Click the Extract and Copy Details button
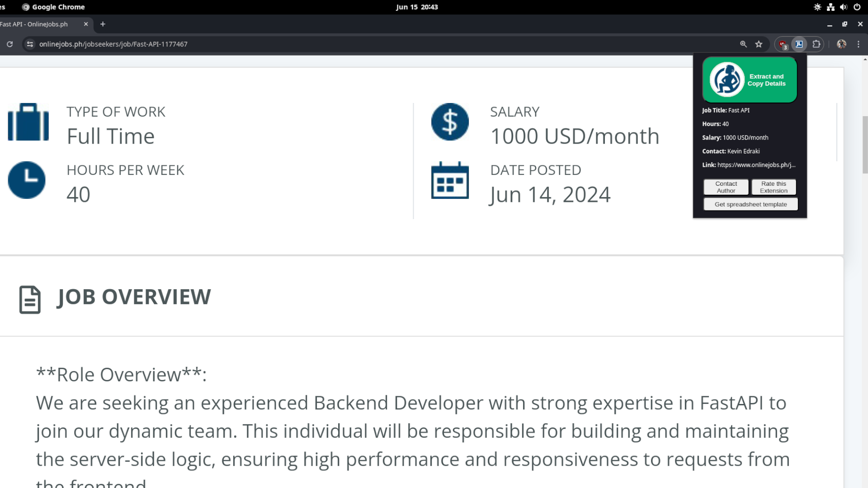The height and width of the screenshot is (488, 868). tap(750, 80)
